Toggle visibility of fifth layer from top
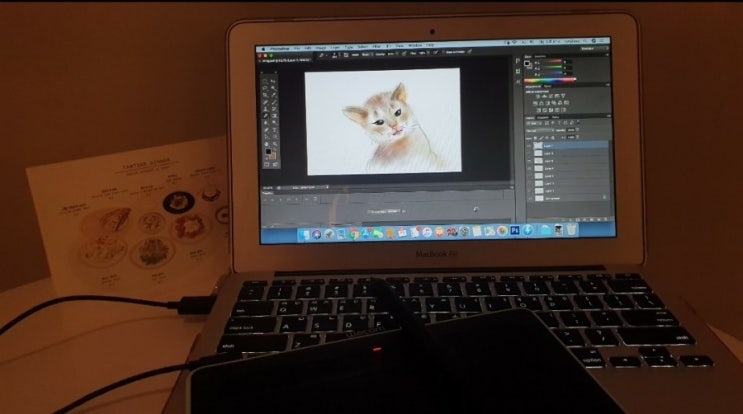The image size is (743, 414). click(529, 176)
